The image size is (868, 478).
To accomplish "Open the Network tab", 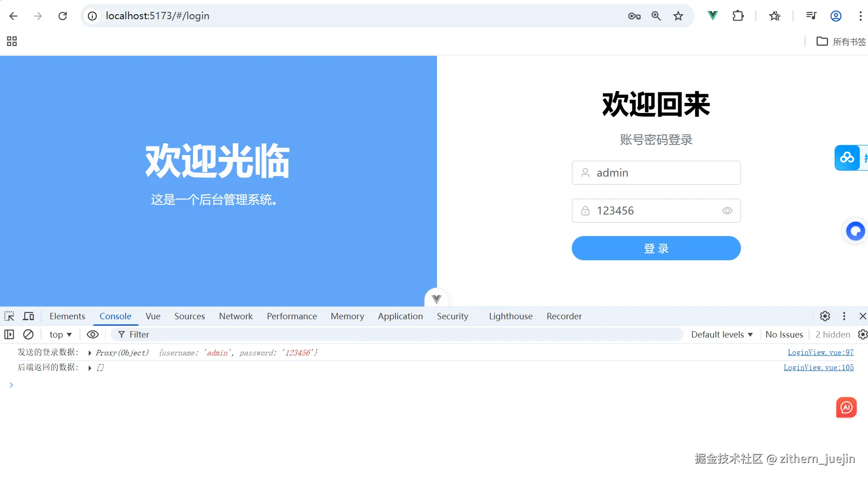I will click(235, 316).
